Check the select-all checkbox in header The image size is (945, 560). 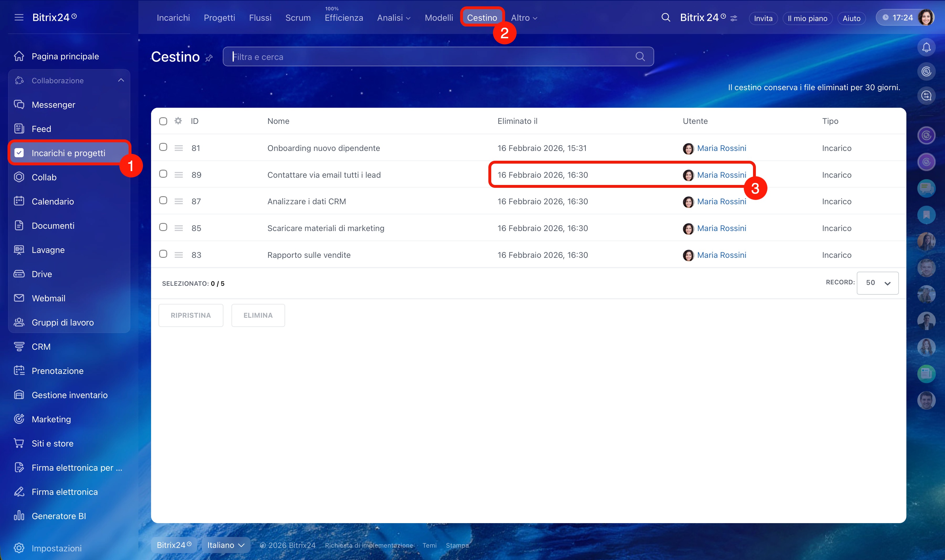(x=163, y=121)
